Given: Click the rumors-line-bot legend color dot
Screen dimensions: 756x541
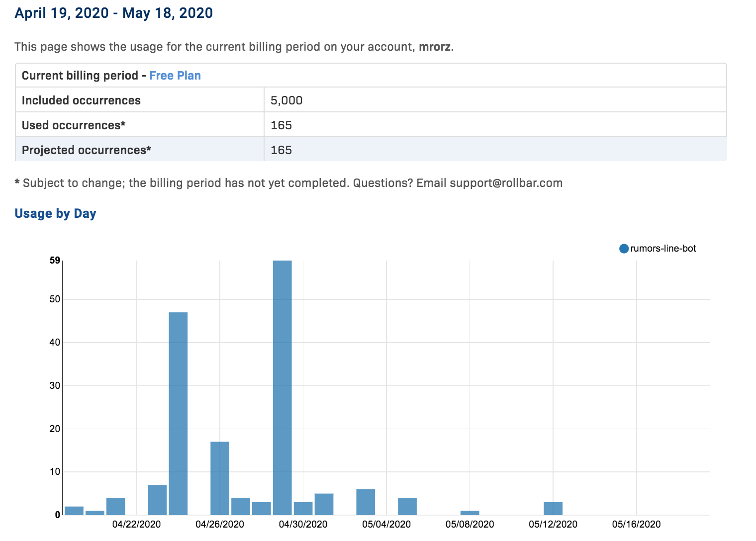Looking at the screenshot, I should [x=624, y=249].
